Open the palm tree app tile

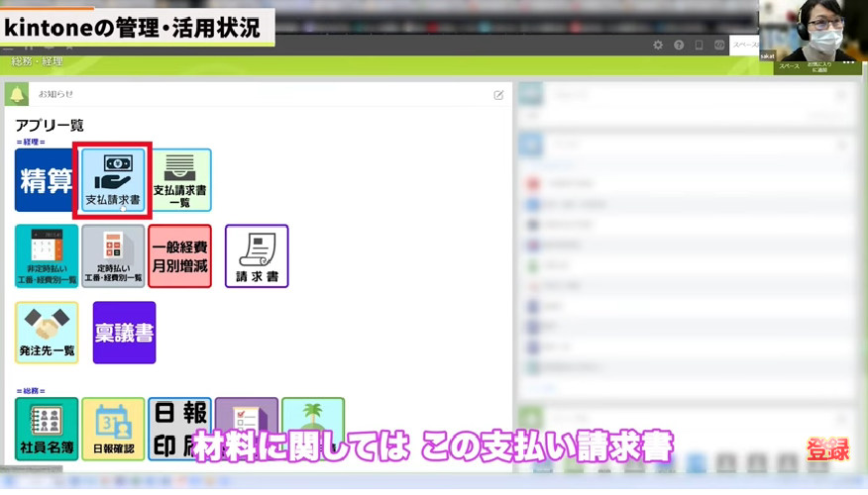pyautogui.click(x=313, y=429)
